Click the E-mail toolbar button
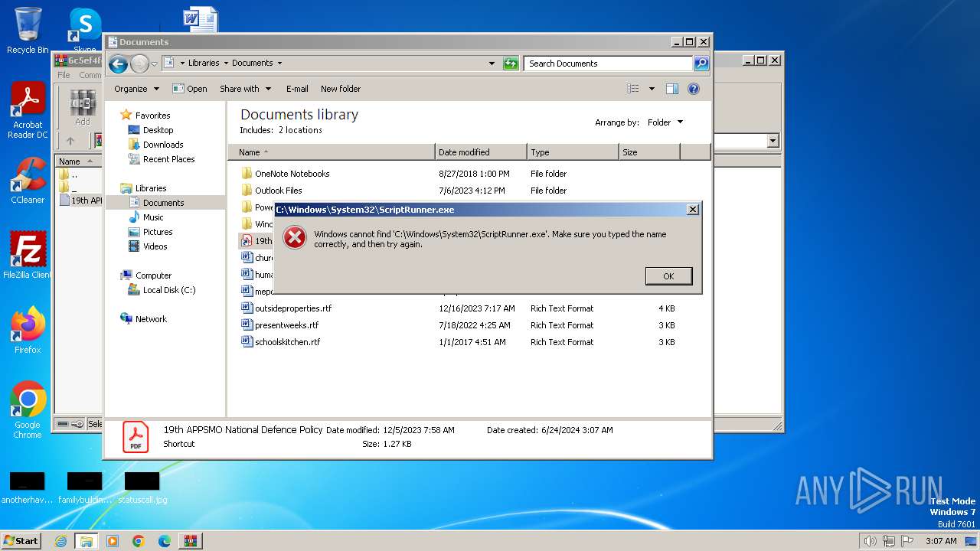 297,89
